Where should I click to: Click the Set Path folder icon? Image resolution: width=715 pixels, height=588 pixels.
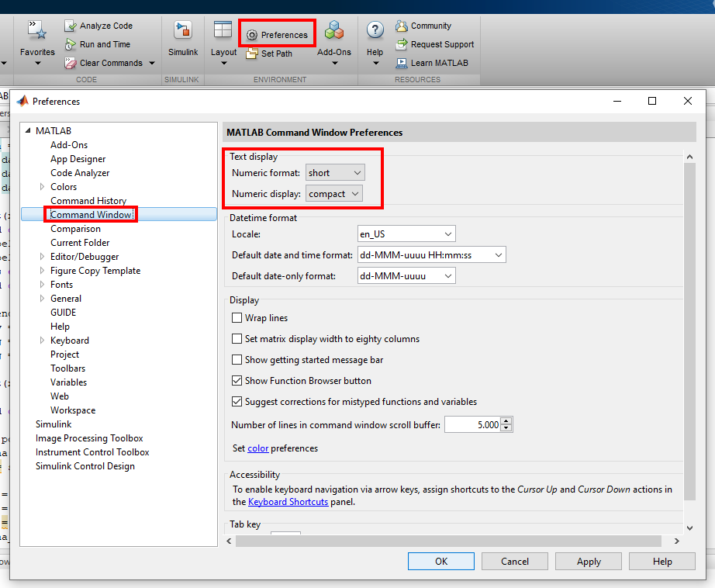pos(252,54)
